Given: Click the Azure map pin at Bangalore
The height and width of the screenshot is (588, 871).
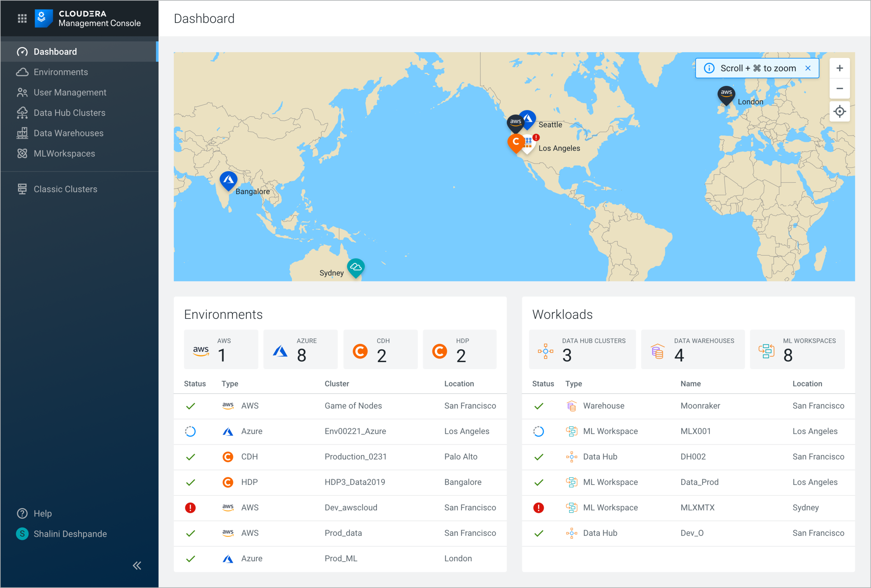Looking at the screenshot, I should [228, 180].
